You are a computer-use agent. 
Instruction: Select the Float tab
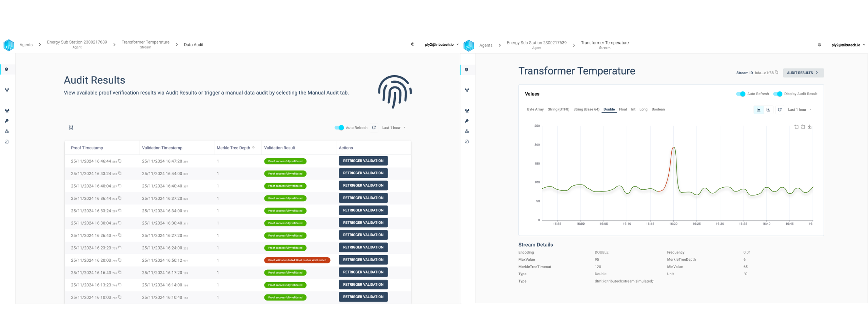[623, 109]
